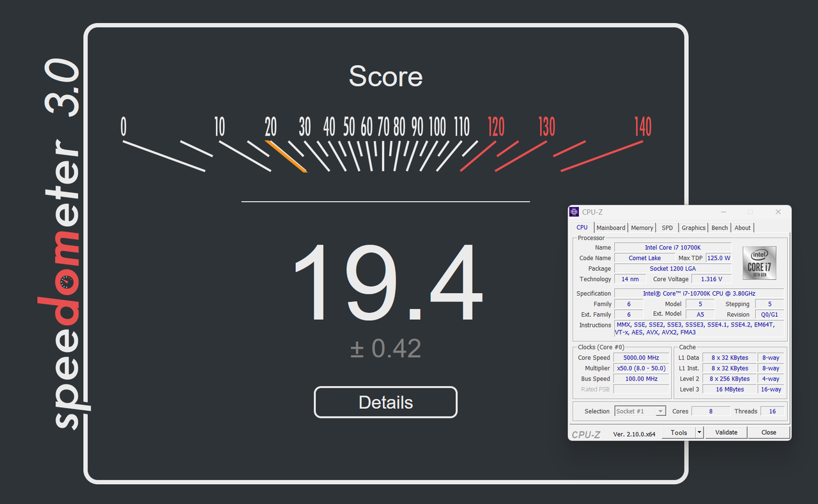Screen dimensions: 818x504
Task: Click the Validate button
Action: pos(726,432)
